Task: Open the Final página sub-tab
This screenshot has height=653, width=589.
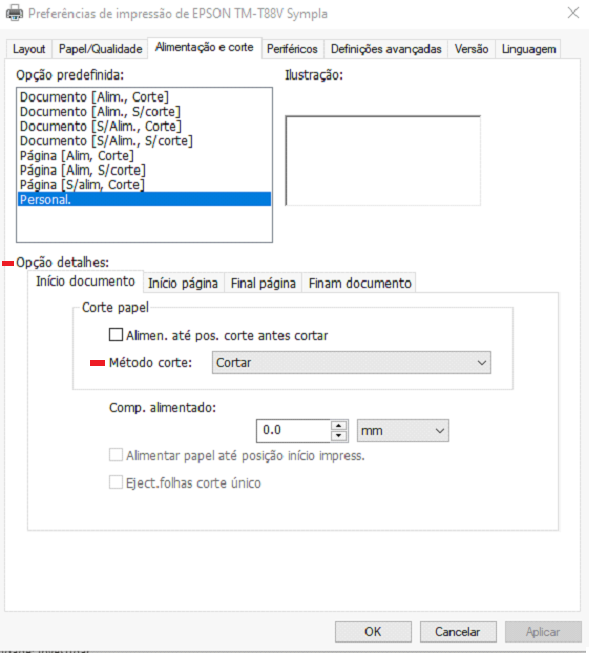Action: point(263,283)
